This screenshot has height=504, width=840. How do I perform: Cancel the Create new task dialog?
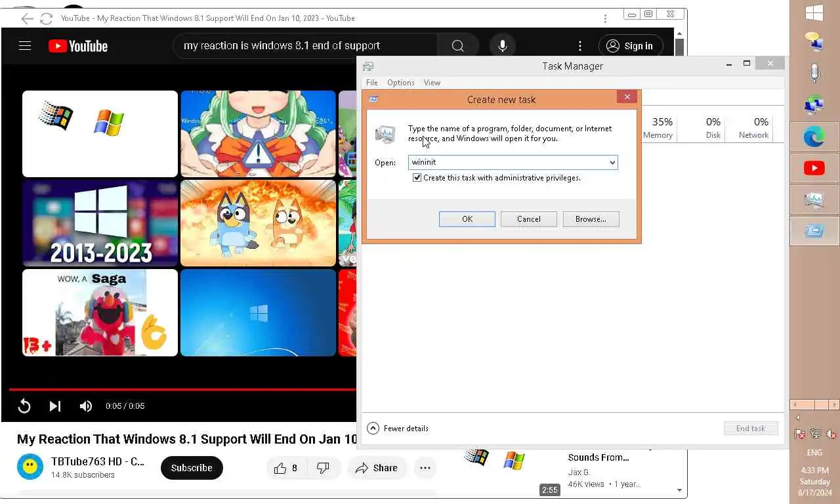tap(529, 219)
